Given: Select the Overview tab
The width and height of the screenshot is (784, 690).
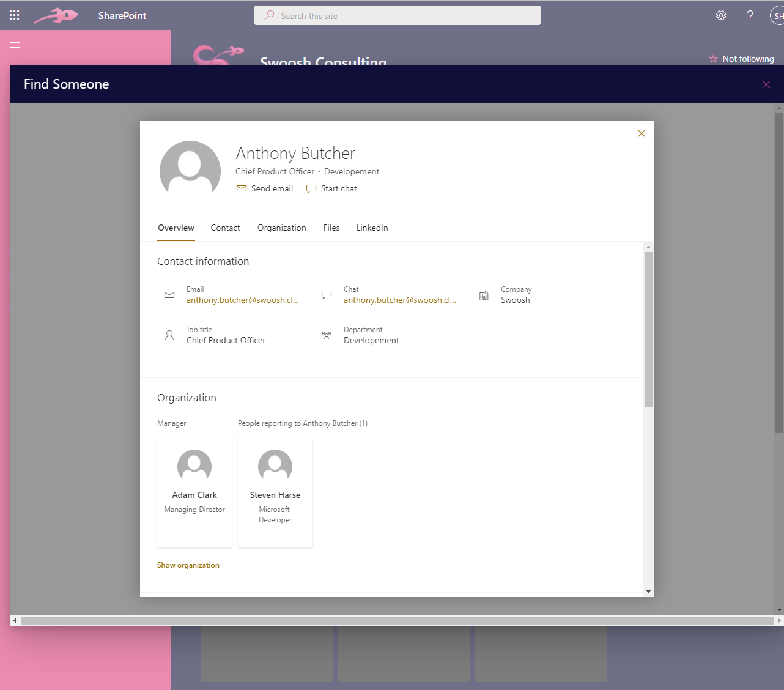Looking at the screenshot, I should tap(176, 228).
